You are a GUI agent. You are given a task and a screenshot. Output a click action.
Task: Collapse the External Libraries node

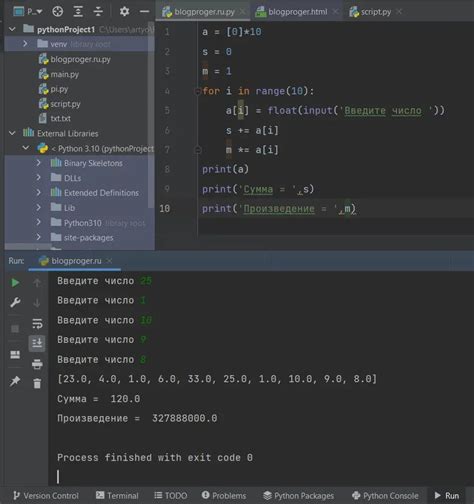12,133
